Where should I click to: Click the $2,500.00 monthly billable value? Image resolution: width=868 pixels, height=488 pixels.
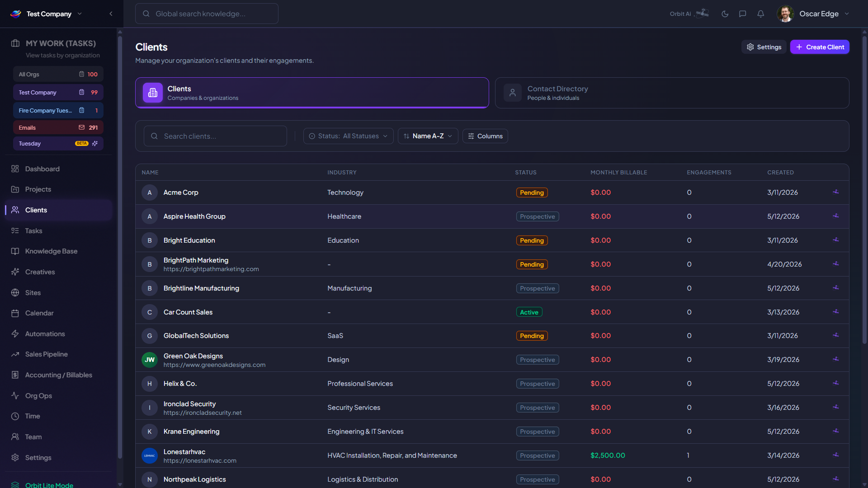(608, 455)
